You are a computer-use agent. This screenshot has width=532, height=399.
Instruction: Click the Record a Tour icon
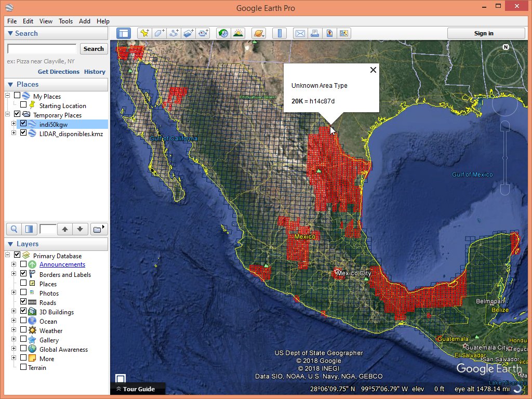coord(204,33)
